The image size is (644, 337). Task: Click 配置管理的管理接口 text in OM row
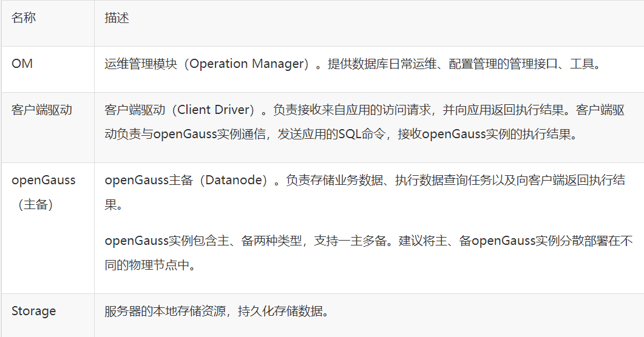[503, 64]
